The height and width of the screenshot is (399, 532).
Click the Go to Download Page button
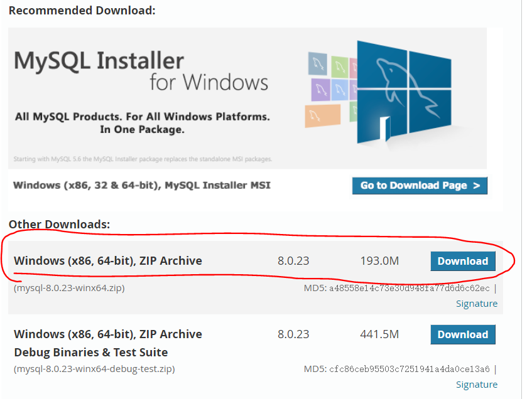(420, 186)
